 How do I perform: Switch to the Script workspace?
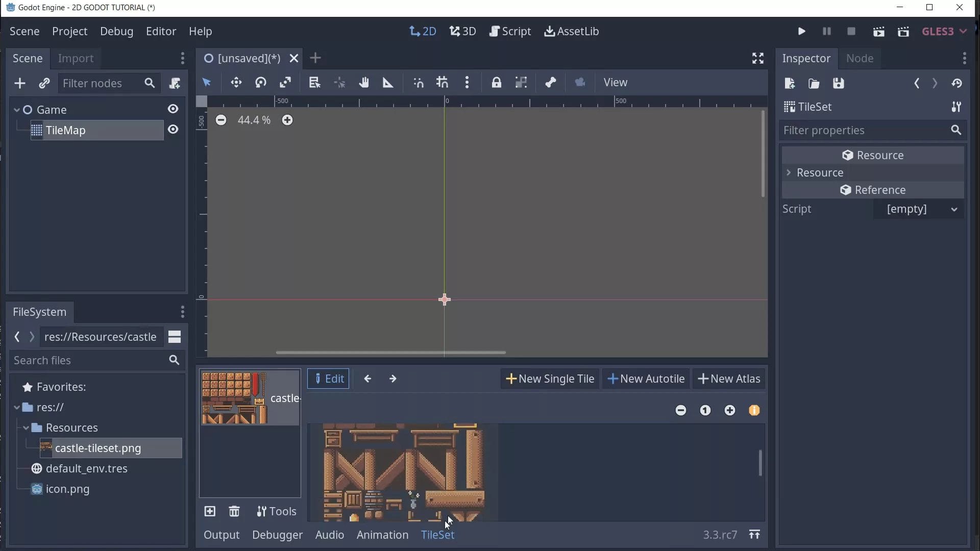[x=510, y=31]
